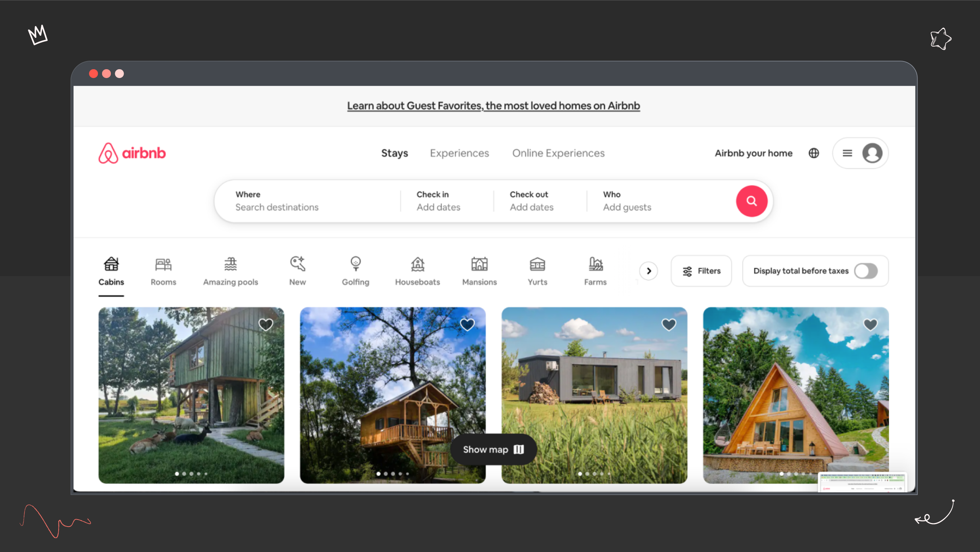Open the Mansions category
This screenshot has height=552, width=980.
point(479,271)
